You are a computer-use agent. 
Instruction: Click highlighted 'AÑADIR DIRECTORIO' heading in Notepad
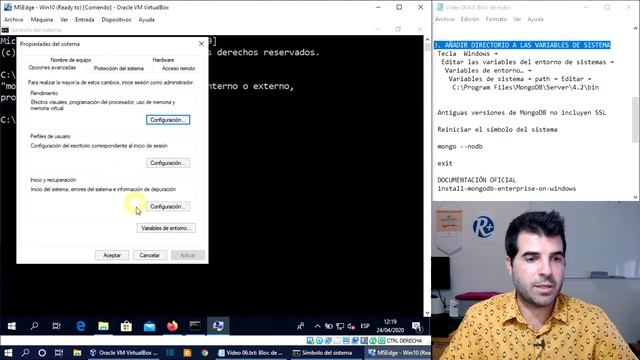(x=522, y=45)
